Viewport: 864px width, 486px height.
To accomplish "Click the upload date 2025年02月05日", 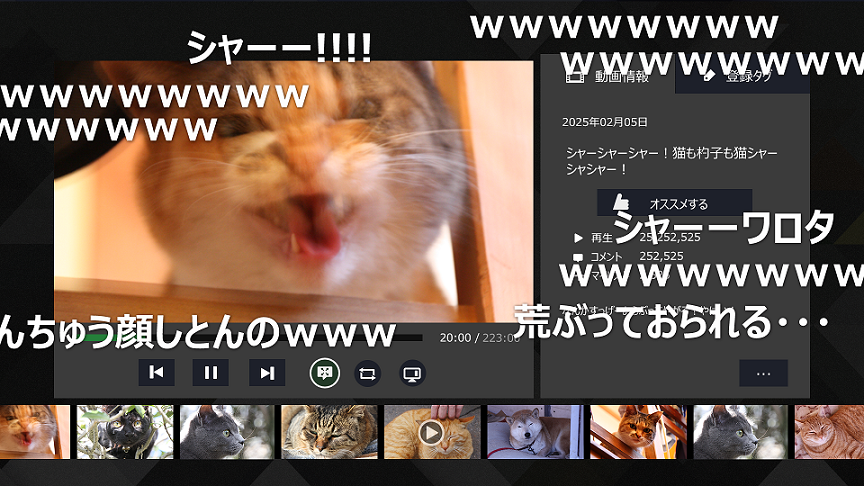I will click(604, 122).
